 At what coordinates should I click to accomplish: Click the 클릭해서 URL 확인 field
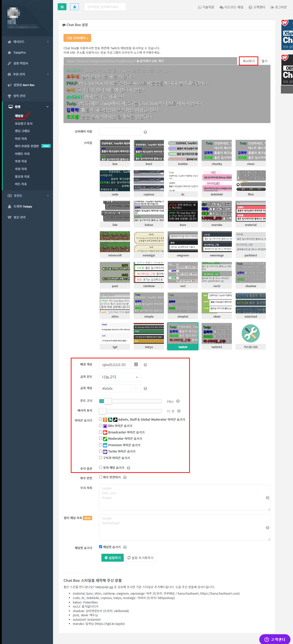coord(150,61)
